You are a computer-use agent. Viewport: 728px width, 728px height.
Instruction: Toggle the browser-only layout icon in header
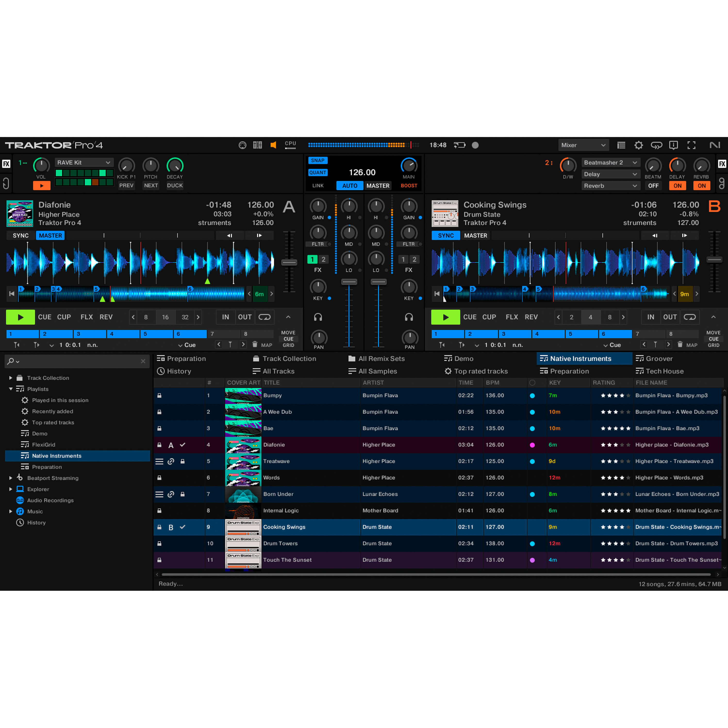click(x=621, y=145)
